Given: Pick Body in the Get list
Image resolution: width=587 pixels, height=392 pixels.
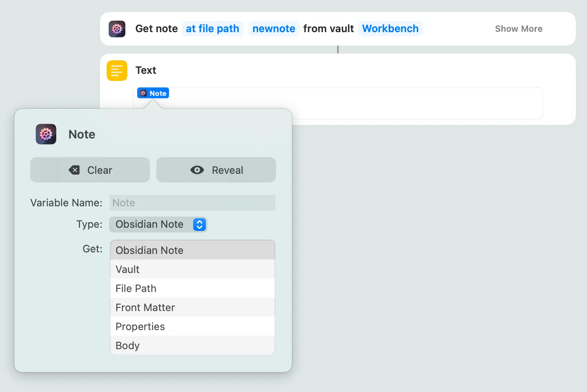Looking at the screenshot, I should pos(192,346).
